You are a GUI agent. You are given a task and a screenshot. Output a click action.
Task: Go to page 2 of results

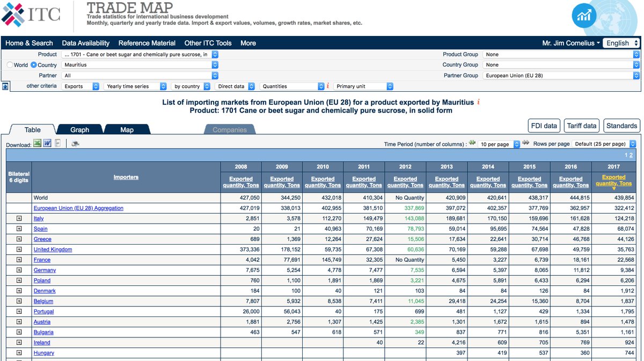coord(631,155)
